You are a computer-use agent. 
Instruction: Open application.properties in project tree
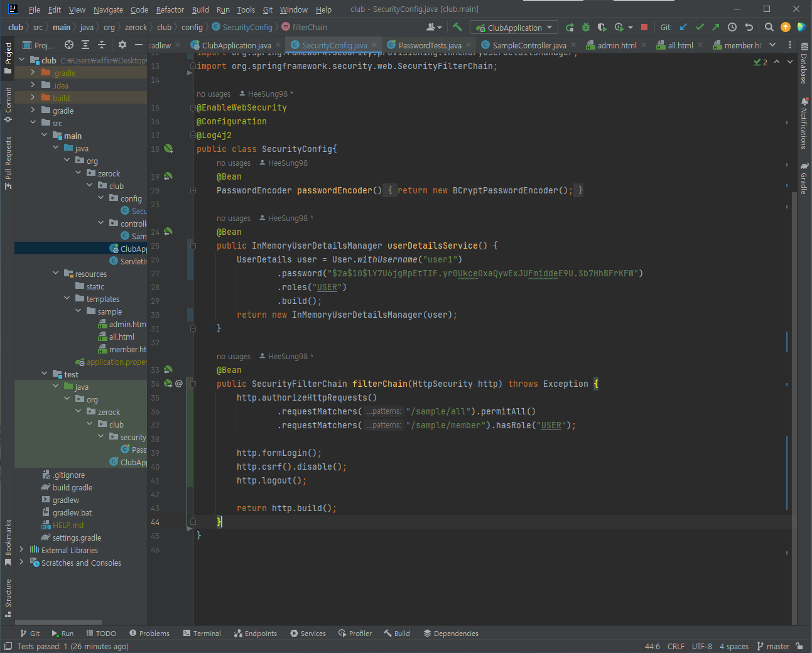[x=112, y=362]
